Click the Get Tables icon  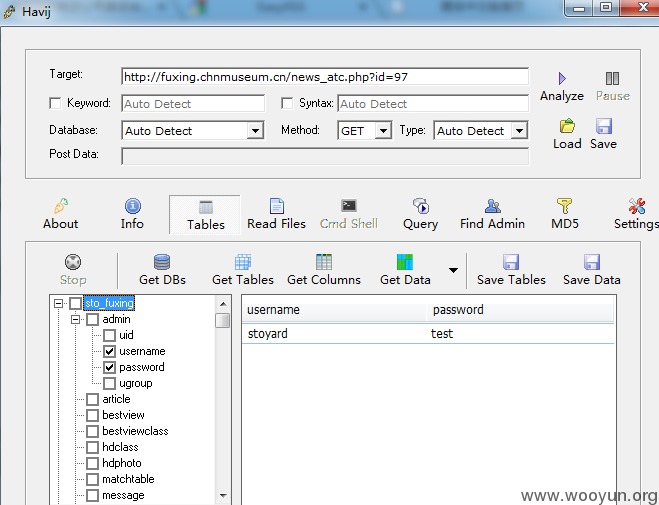pos(243,262)
